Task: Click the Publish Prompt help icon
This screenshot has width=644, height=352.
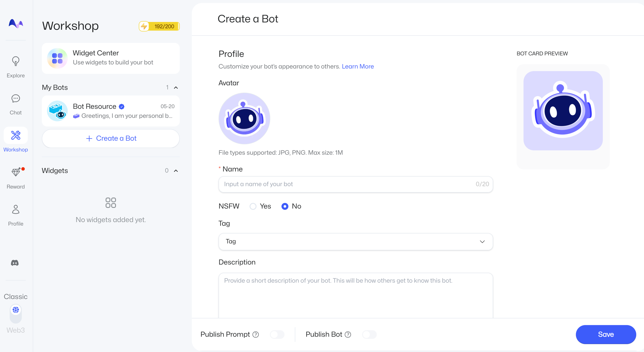Action: click(x=255, y=335)
